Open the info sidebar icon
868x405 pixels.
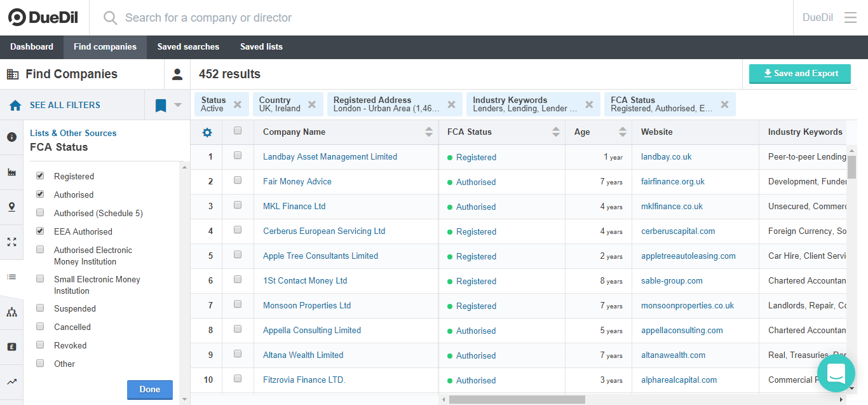click(x=11, y=137)
